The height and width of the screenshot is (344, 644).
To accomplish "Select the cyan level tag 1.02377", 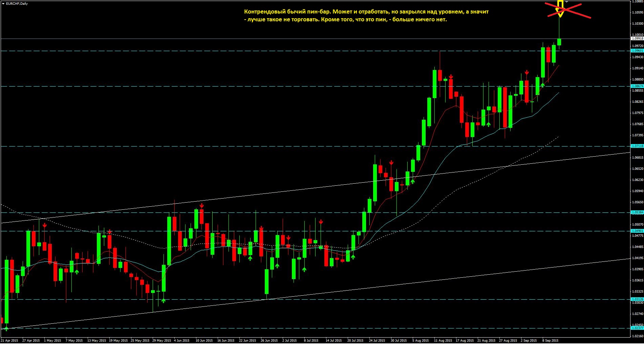I will point(637,328).
